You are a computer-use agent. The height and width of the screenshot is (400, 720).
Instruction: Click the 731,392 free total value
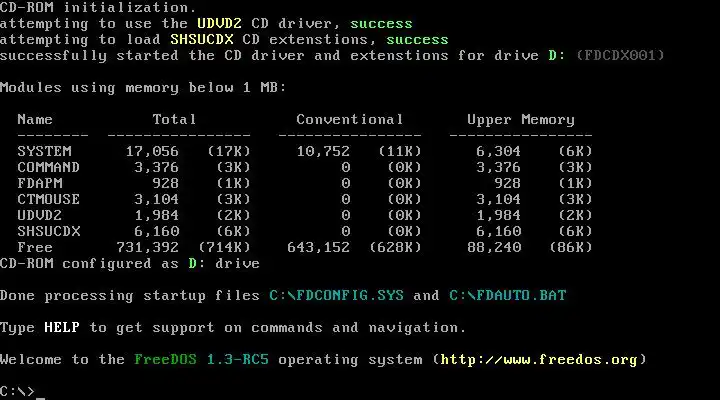[x=147, y=248]
